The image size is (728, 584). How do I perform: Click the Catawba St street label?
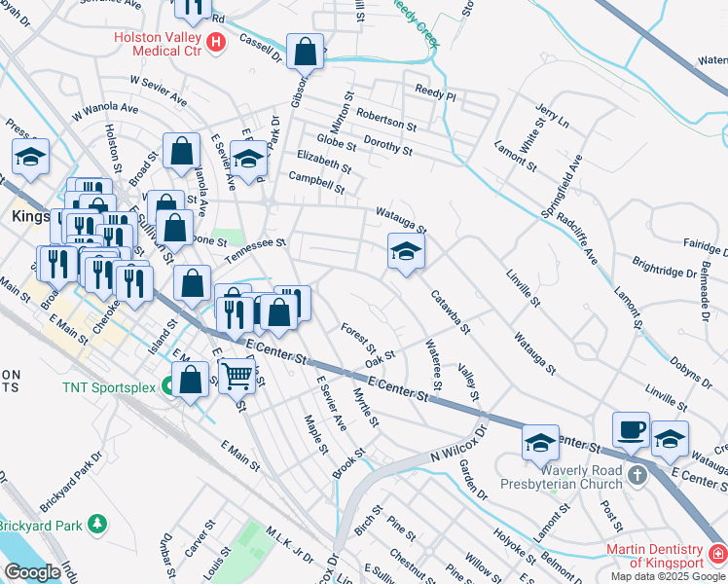coord(451,312)
